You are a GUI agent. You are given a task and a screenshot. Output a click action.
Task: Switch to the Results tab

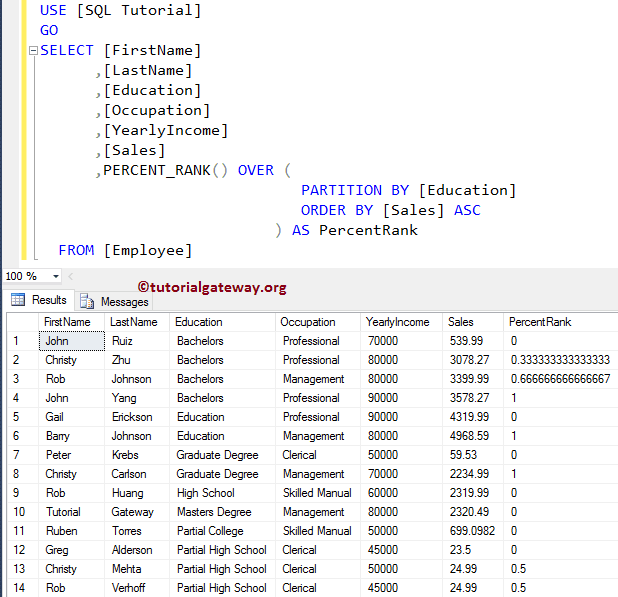point(39,300)
